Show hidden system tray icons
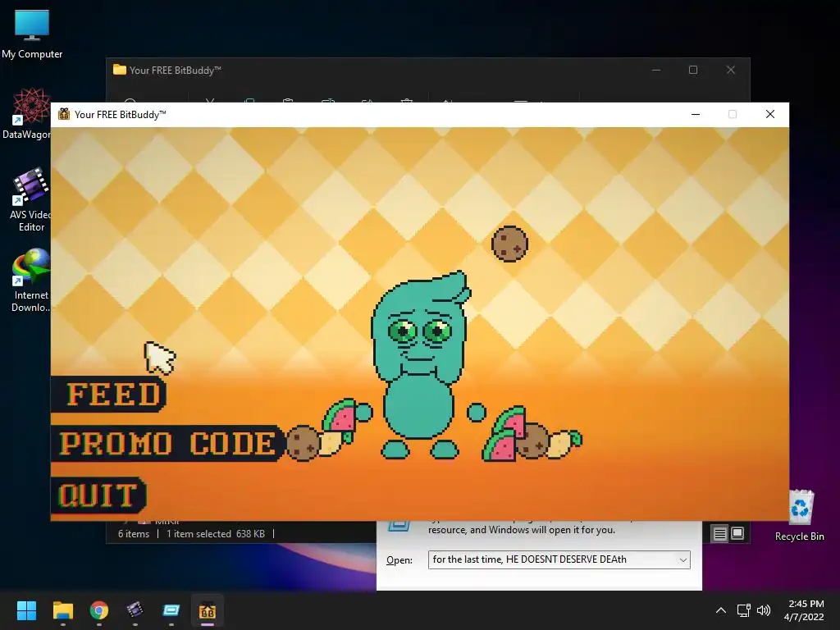This screenshot has height=630, width=840. [721, 610]
